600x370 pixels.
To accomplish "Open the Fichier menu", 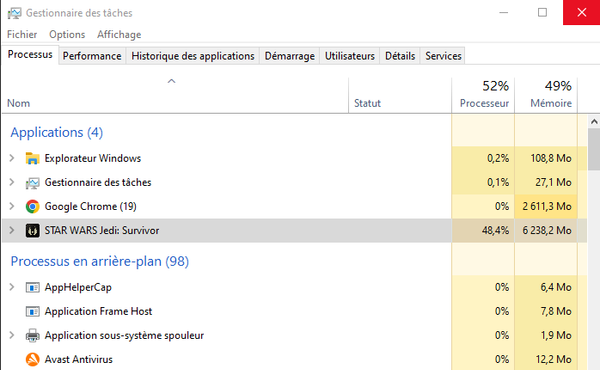I will pos(22,34).
